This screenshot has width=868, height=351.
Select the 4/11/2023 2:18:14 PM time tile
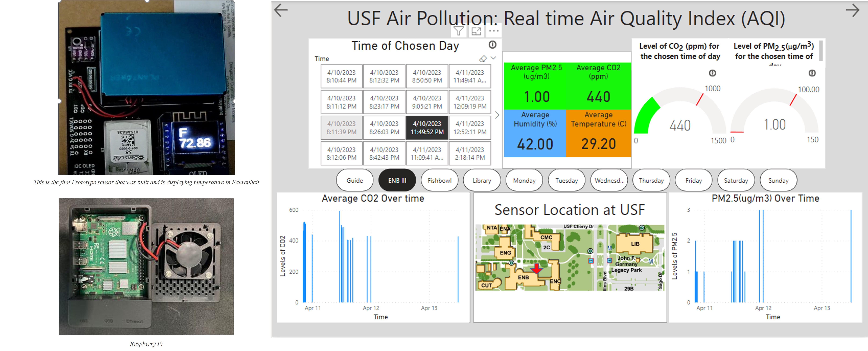pyautogui.click(x=470, y=153)
